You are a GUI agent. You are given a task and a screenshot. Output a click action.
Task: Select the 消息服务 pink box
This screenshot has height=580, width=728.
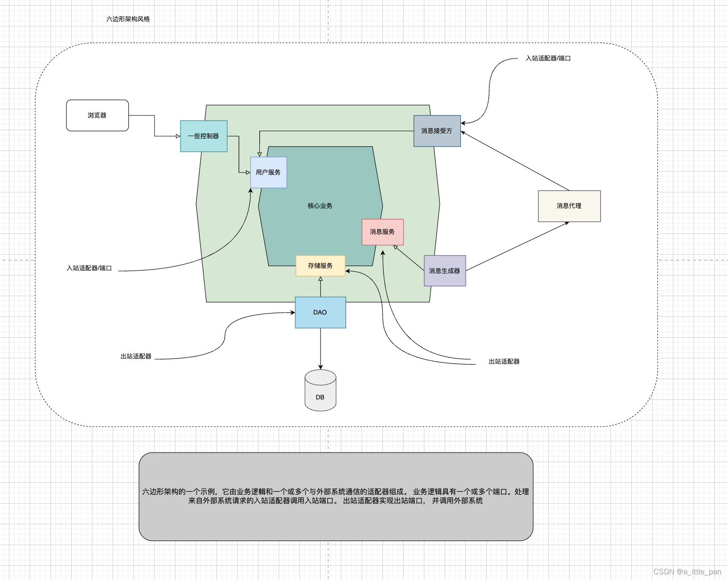click(x=382, y=232)
